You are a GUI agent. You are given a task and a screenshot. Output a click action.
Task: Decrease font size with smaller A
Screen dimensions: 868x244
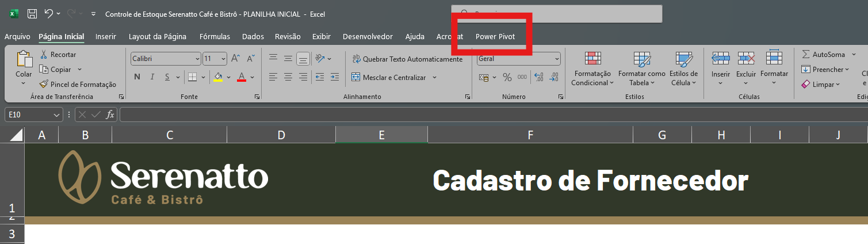click(x=250, y=58)
